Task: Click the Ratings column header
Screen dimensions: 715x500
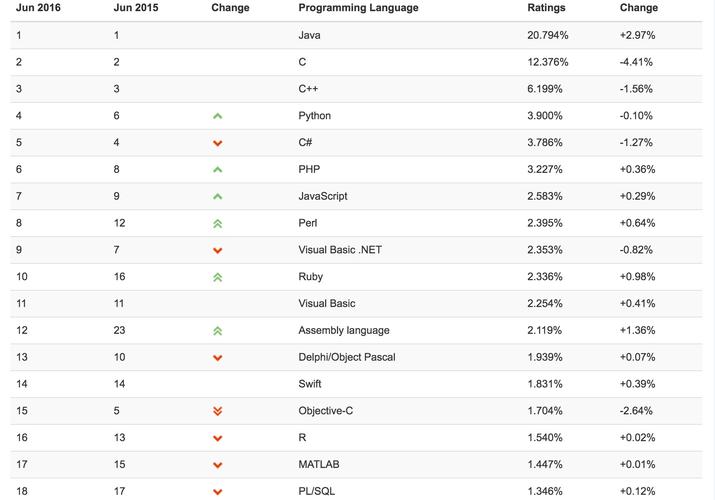Action: pos(546,8)
